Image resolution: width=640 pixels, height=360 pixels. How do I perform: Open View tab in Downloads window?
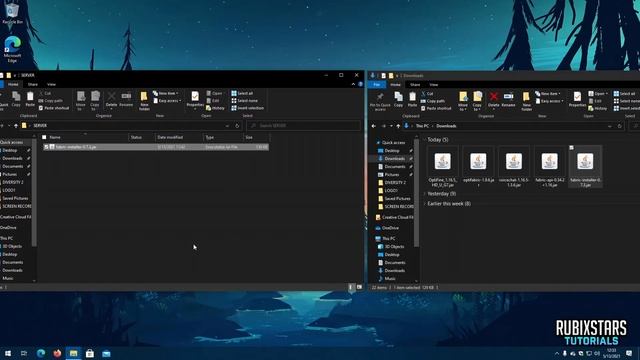point(434,85)
